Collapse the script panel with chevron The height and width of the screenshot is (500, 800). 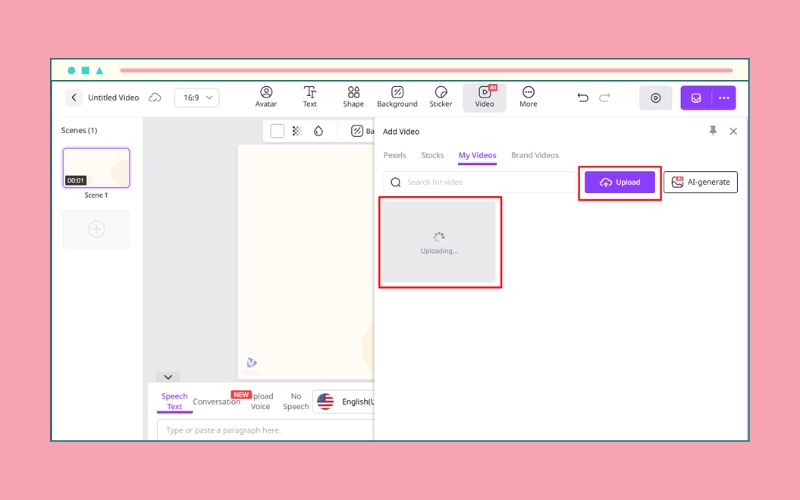point(168,377)
